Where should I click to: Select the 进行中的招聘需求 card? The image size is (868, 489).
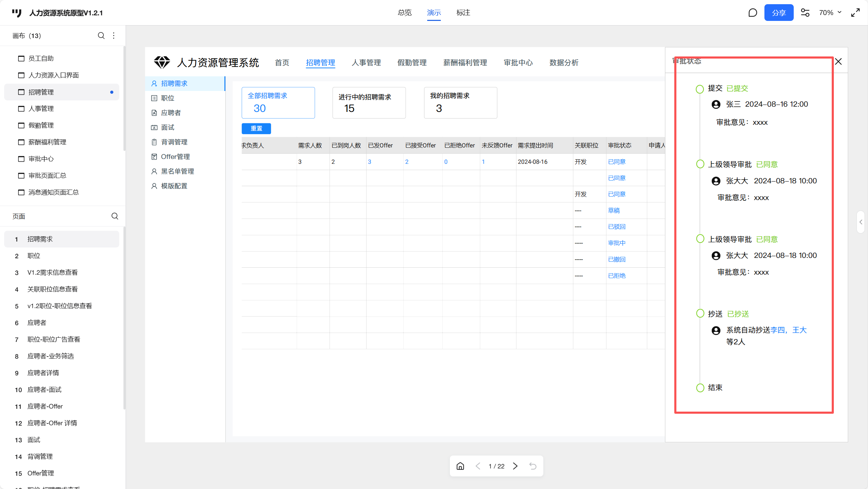(369, 103)
